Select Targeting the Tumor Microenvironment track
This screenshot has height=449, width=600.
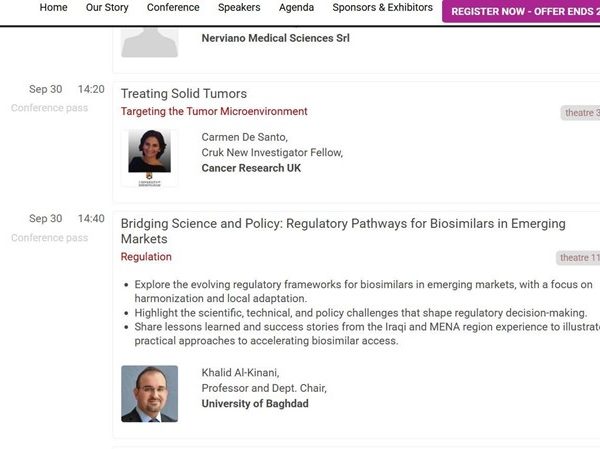coord(214,112)
